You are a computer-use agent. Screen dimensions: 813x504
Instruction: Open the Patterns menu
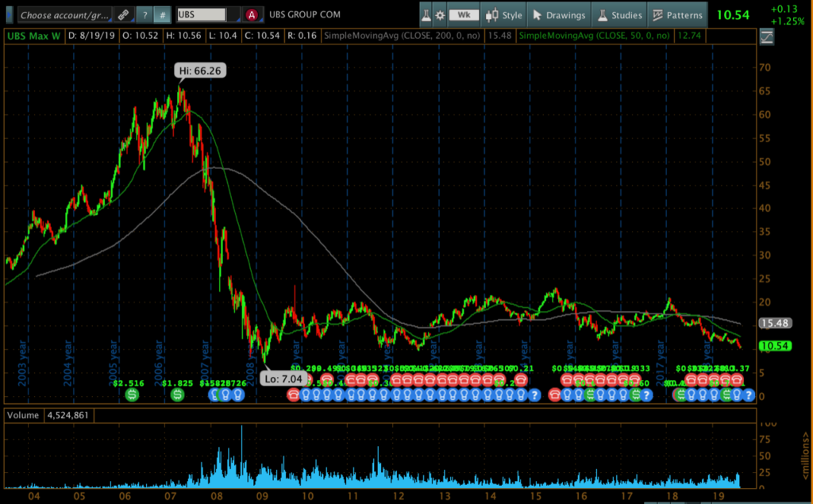click(677, 15)
